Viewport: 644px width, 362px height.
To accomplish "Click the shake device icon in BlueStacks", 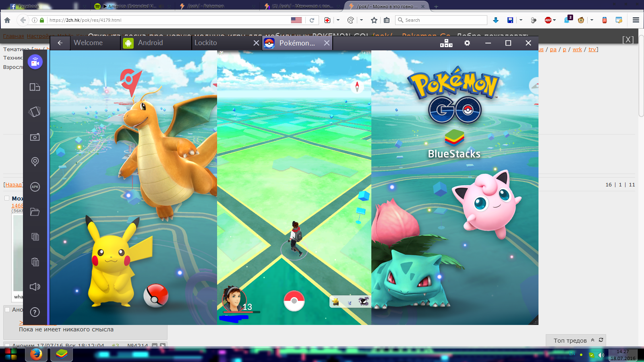I will [x=35, y=112].
